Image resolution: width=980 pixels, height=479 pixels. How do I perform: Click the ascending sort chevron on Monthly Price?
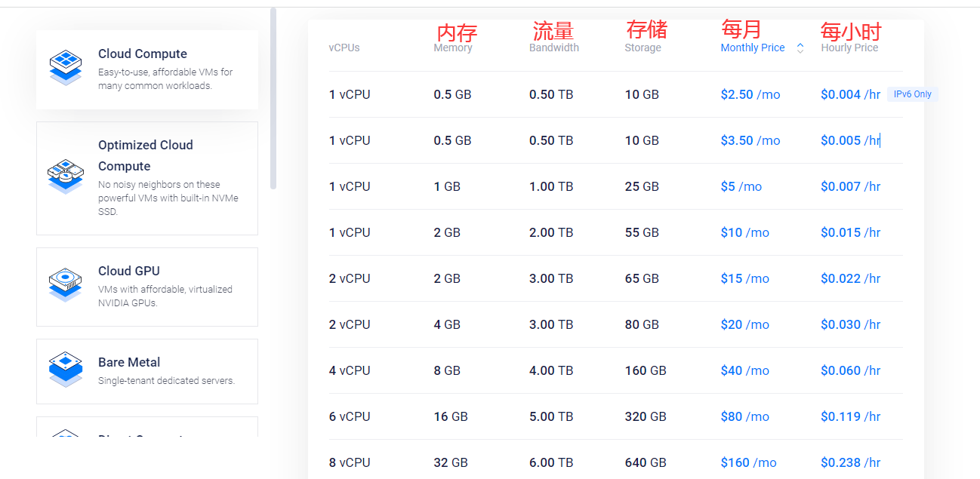(800, 44)
